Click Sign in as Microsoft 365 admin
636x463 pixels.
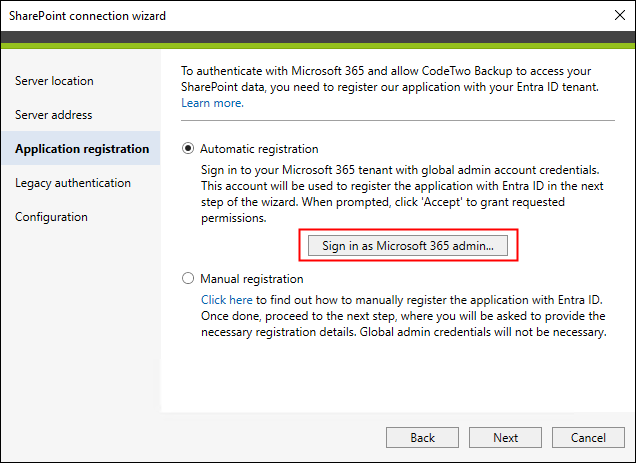tap(408, 245)
